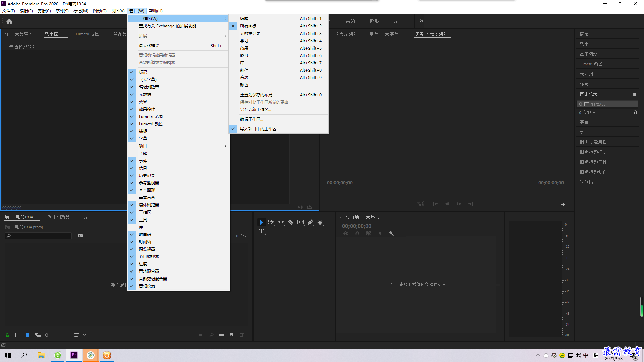The width and height of the screenshot is (644, 362).
Task: Expand the 工作区(W) submenu
Action: (x=179, y=18)
